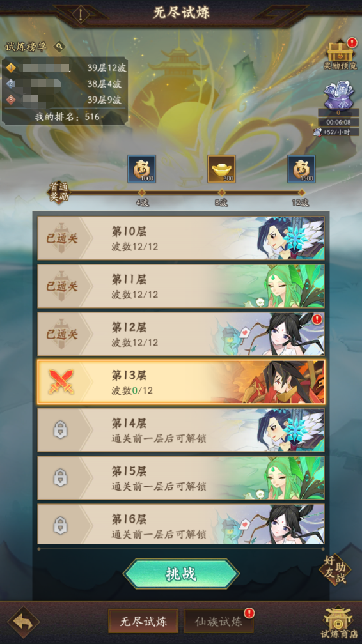Screen dimensions: 362x644
Task: Go back with the return arrow icon
Action: [23, 622]
